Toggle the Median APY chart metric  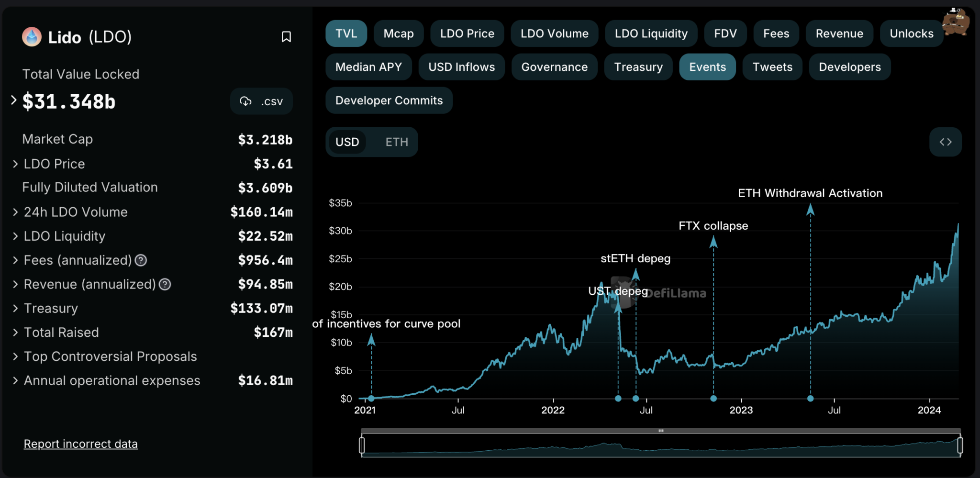(368, 67)
